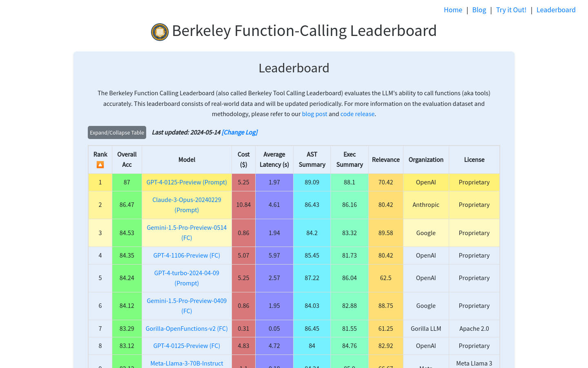Open Claude-3-Opus-20240229 (Prompt) model link
Viewport: 588px width, 368px height.
pos(187,204)
